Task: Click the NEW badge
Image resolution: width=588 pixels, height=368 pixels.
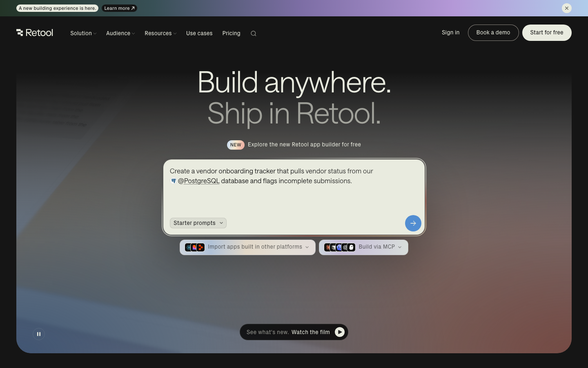Action: pos(236,145)
